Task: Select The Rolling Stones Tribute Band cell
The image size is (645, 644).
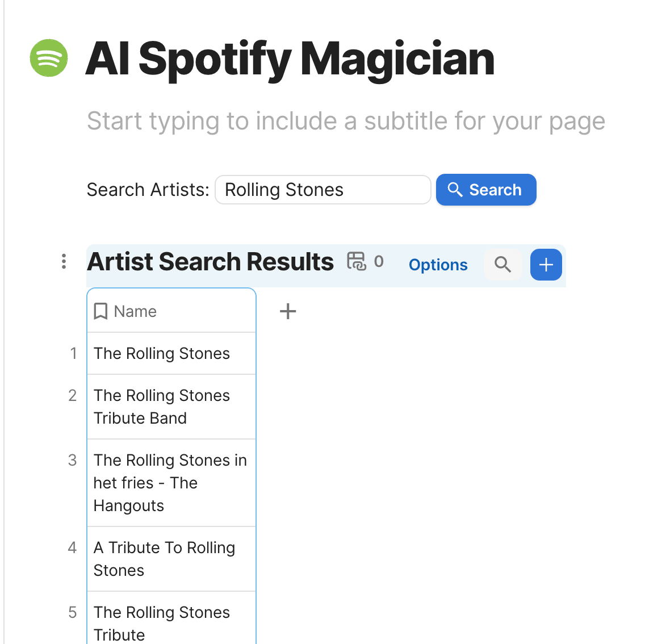Action: pos(171,407)
